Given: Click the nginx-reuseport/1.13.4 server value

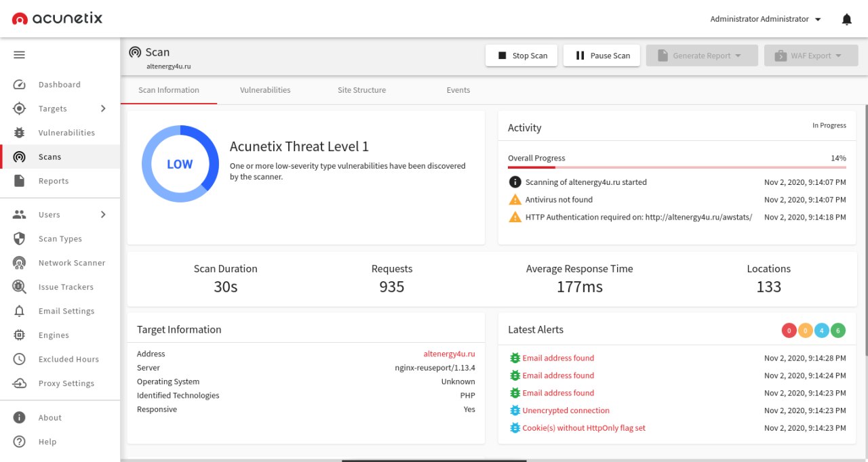Looking at the screenshot, I should coord(435,368).
